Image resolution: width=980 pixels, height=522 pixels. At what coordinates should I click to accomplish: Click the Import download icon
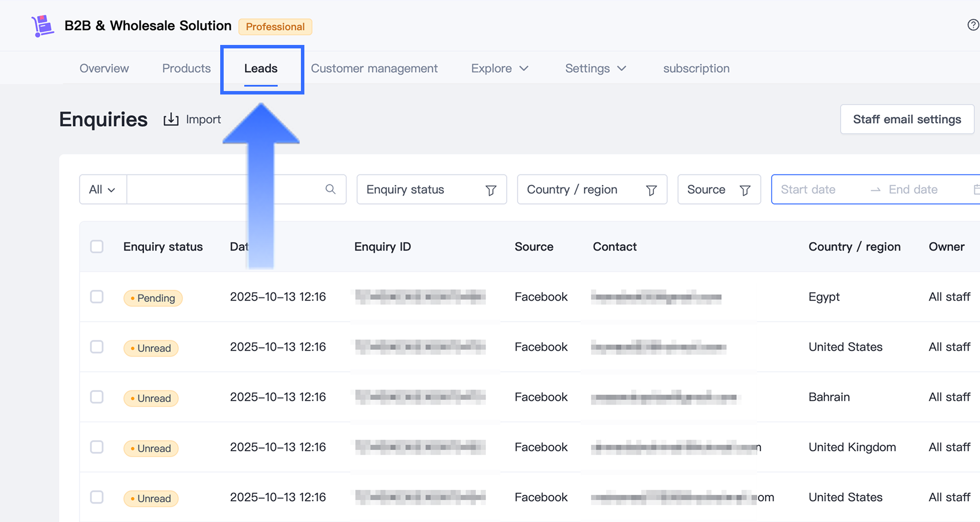171,119
